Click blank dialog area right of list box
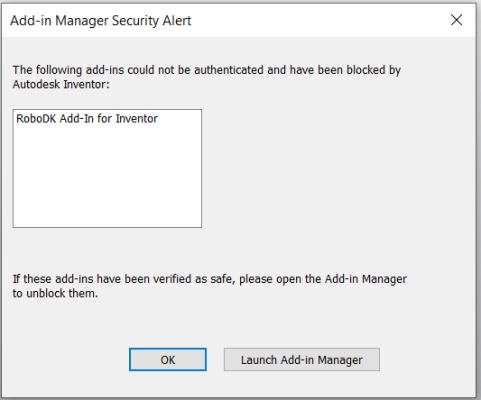481x400 pixels. [333, 168]
